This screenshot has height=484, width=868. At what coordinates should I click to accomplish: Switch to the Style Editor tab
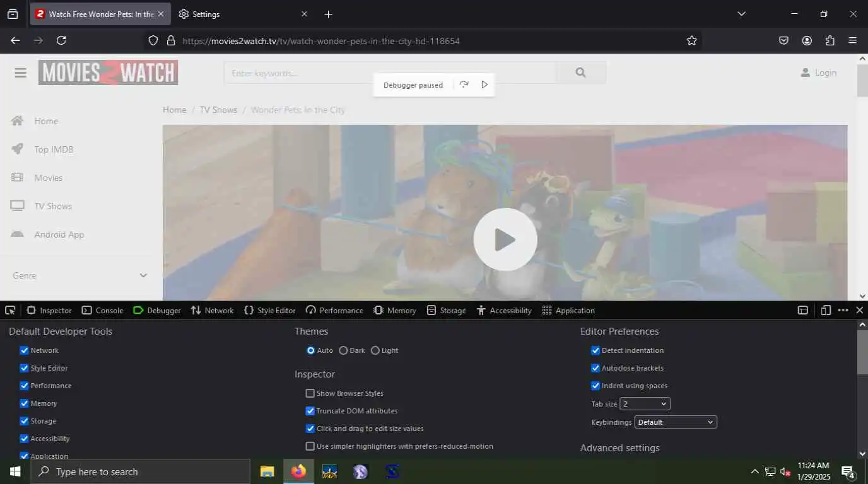269,310
